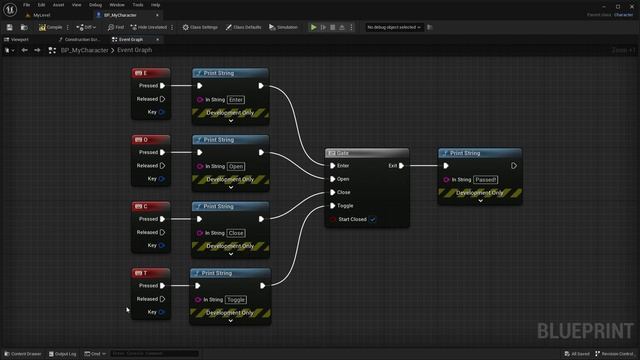This screenshot has height=360, width=640.
Task: Click the Find toolbar button
Action: pyautogui.click(x=116, y=27)
